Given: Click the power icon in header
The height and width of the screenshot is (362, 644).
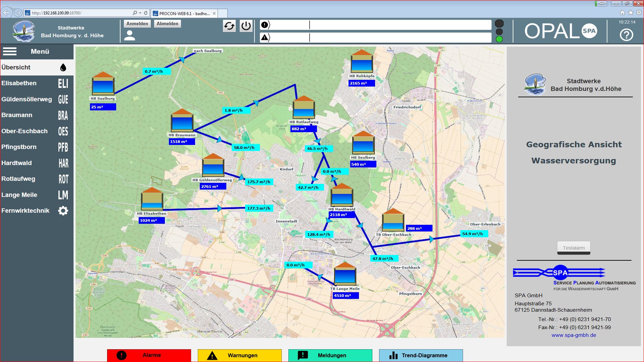Looking at the screenshot, I should 246,26.
